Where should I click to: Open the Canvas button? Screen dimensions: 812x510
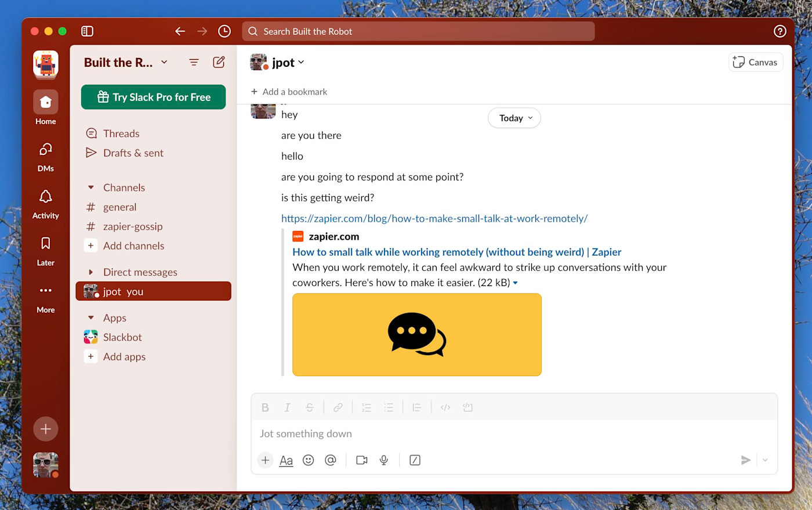756,62
